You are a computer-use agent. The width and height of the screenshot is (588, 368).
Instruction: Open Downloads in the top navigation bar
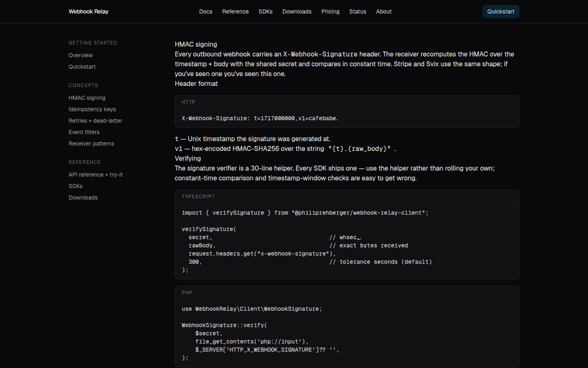(297, 11)
